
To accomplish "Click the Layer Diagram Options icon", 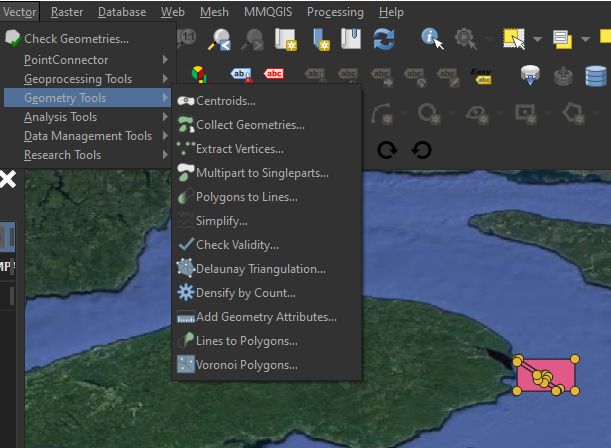I will coord(199,74).
